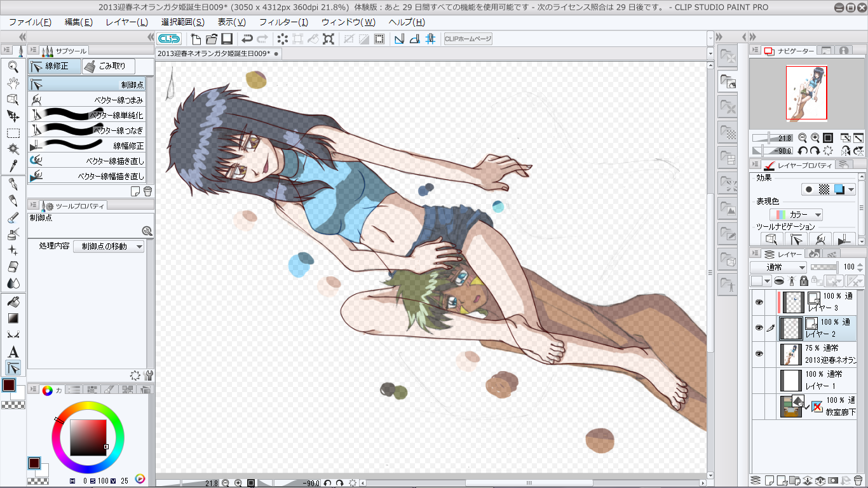
Task: Select the ごみ取り sub tool group
Action: (109, 66)
